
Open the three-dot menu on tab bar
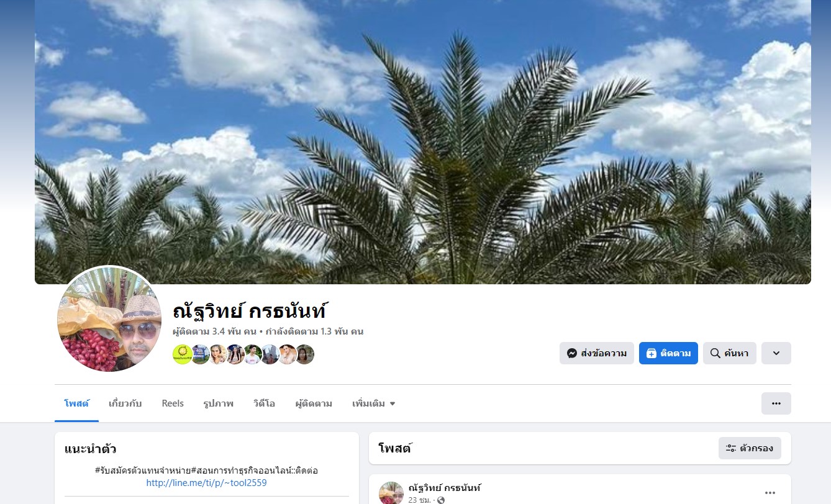point(776,403)
